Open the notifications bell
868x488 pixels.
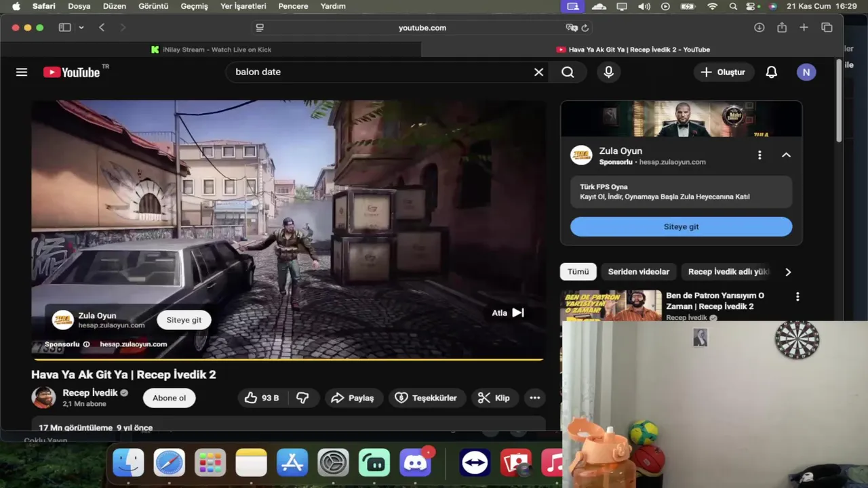pos(771,72)
